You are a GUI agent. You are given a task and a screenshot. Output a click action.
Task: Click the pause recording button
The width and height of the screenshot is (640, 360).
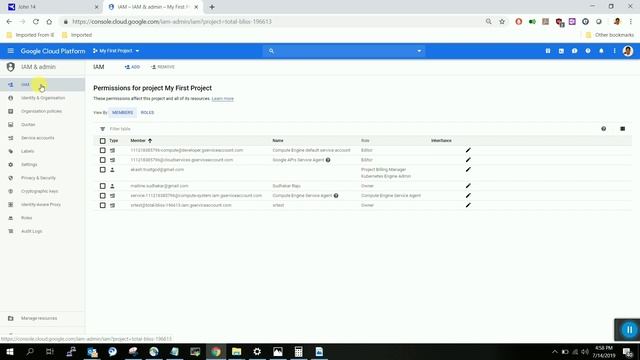pos(629,330)
